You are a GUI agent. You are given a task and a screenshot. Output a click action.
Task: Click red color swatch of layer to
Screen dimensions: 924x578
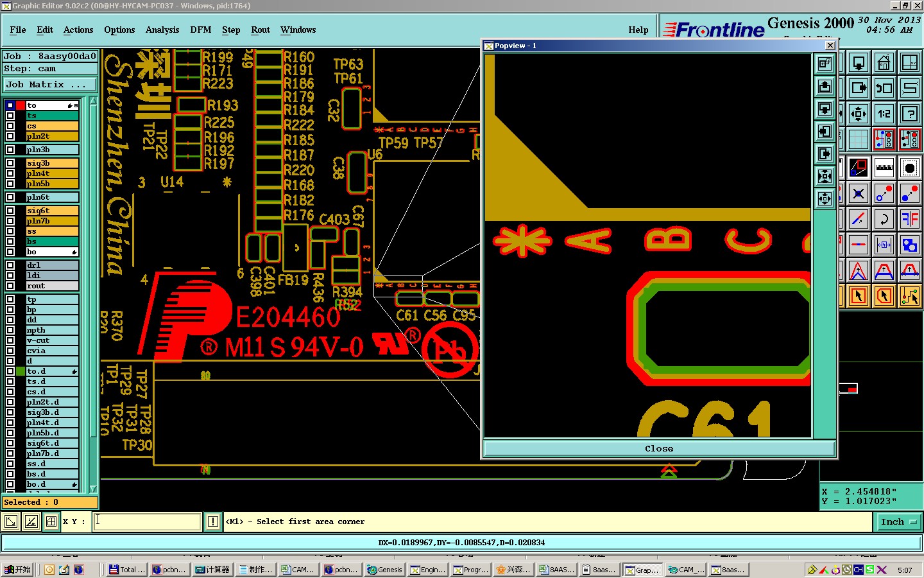21,105
